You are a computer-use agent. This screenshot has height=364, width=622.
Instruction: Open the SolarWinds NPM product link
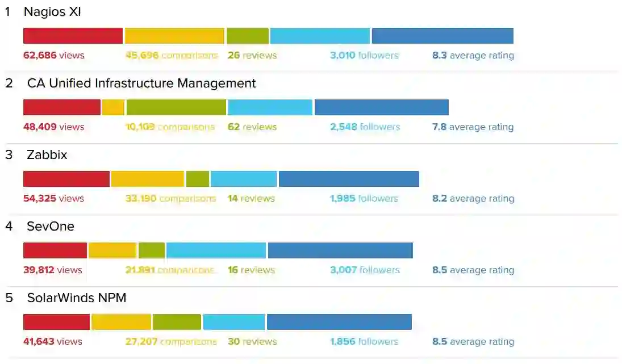tap(76, 298)
